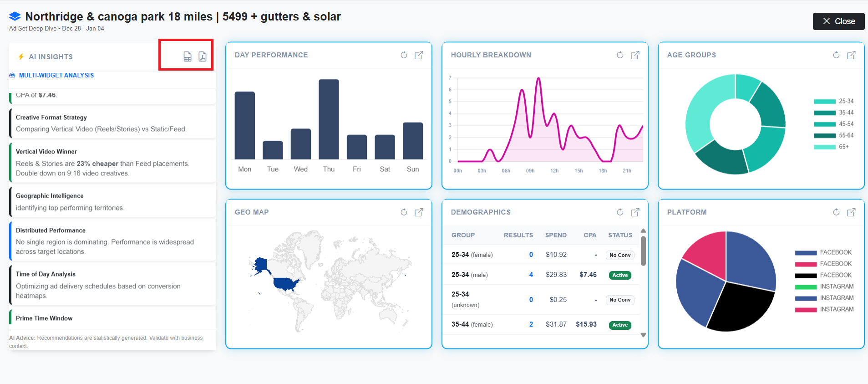This screenshot has height=384, width=868.
Task: Expand the Hourly Breakdown widget
Action: tap(635, 55)
